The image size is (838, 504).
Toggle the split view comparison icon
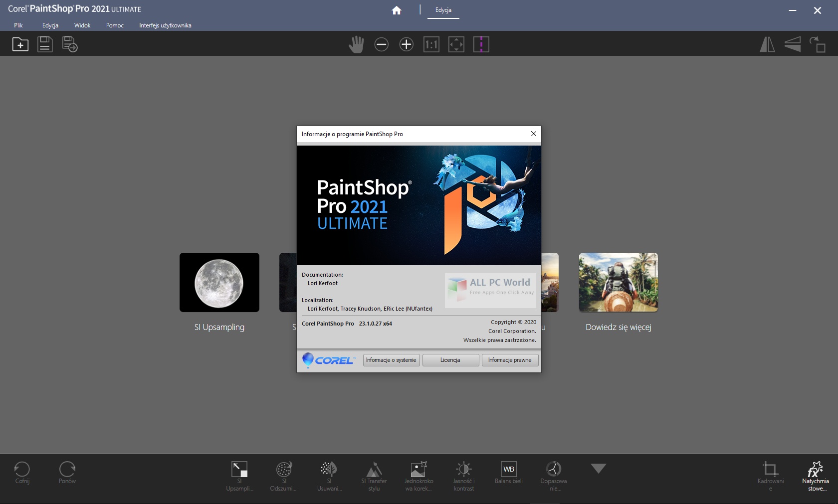[481, 44]
